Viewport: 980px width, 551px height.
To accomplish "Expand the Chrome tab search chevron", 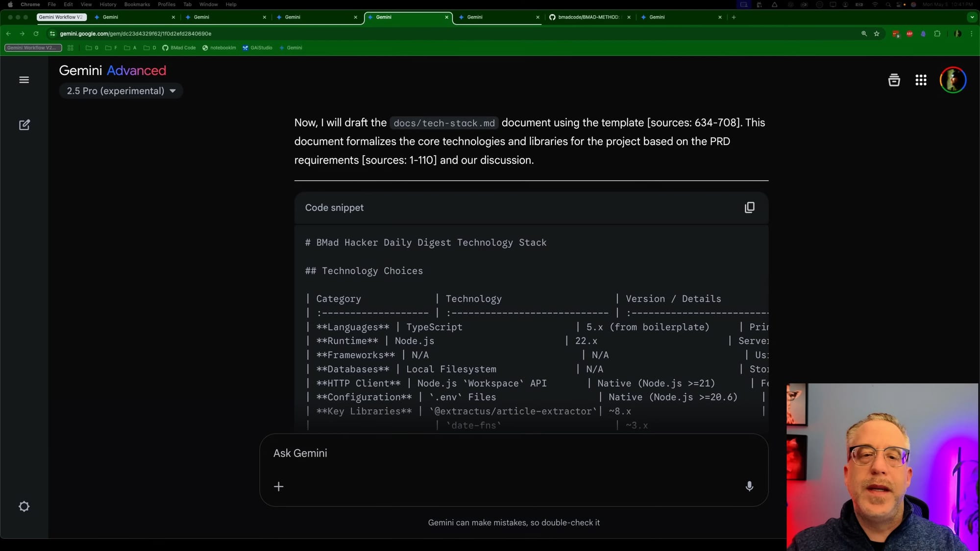I will coord(972,17).
